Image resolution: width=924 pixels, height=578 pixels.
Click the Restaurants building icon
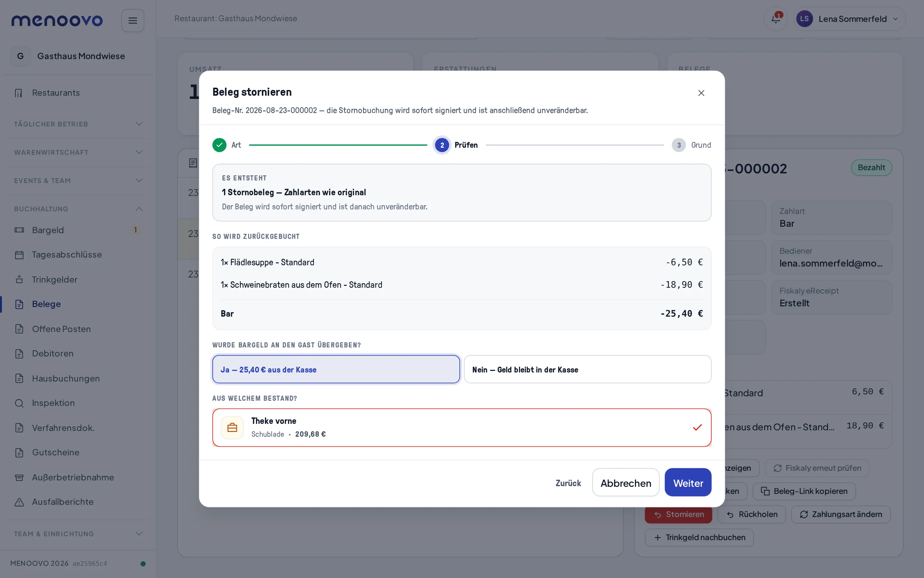pos(19,93)
